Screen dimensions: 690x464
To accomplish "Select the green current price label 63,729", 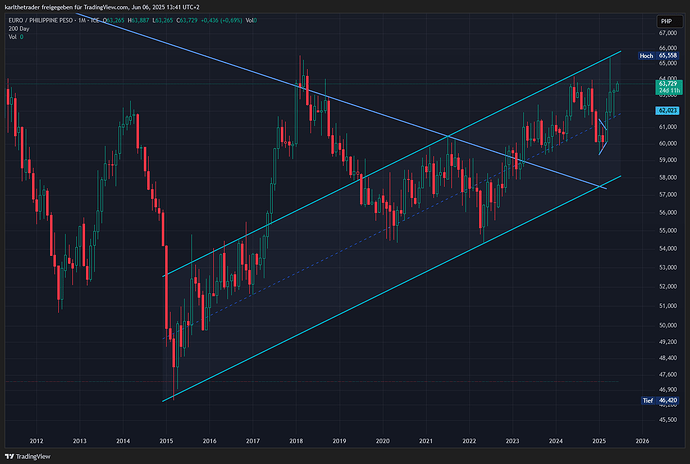I will (669, 83).
